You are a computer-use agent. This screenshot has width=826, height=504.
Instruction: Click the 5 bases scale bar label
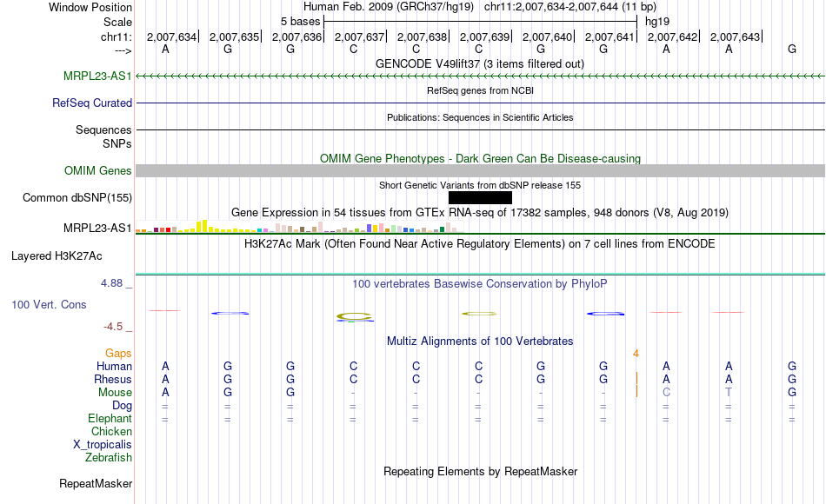(300, 22)
